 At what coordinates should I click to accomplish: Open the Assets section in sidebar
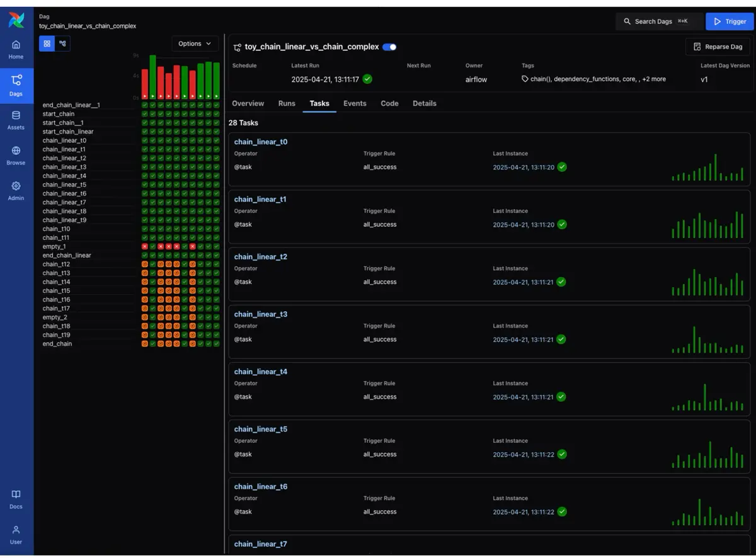coord(16,121)
